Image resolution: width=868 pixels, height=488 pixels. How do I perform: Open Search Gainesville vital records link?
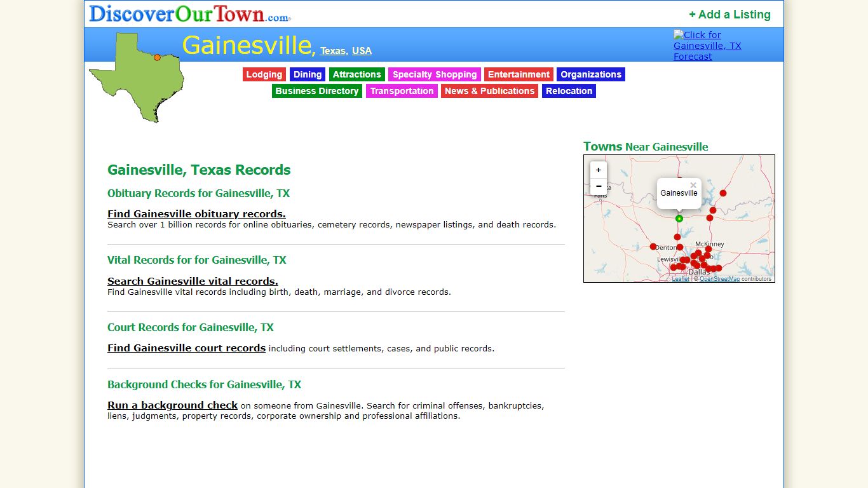193,281
